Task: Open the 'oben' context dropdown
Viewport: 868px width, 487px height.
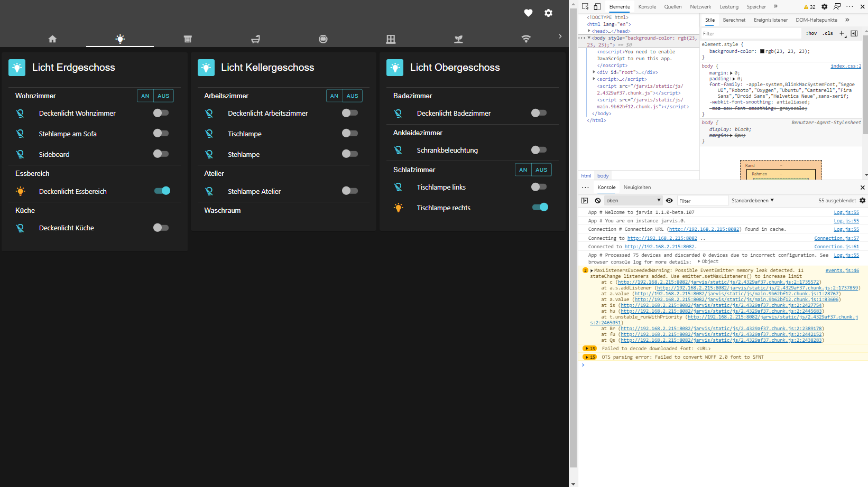Action: tap(633, 201)
